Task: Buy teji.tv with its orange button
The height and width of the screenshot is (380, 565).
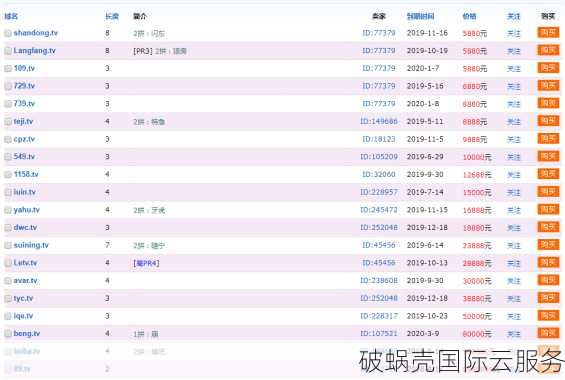Action: click(x=548, y=121)
